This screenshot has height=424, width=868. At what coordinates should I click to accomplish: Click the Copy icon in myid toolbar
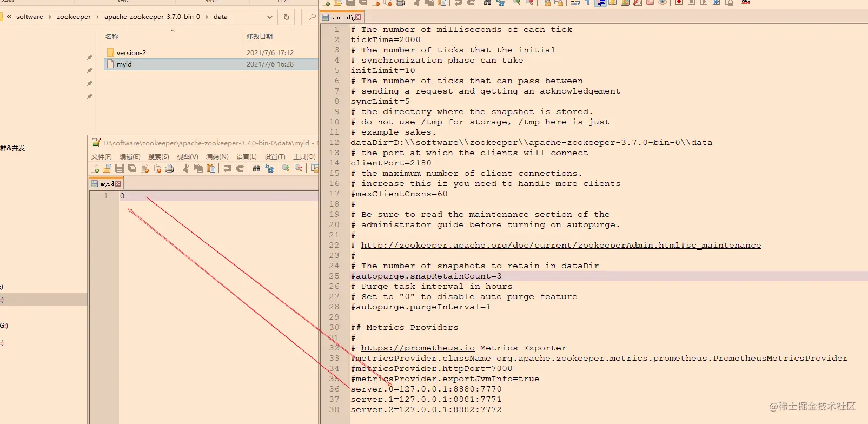click(198, 169)
